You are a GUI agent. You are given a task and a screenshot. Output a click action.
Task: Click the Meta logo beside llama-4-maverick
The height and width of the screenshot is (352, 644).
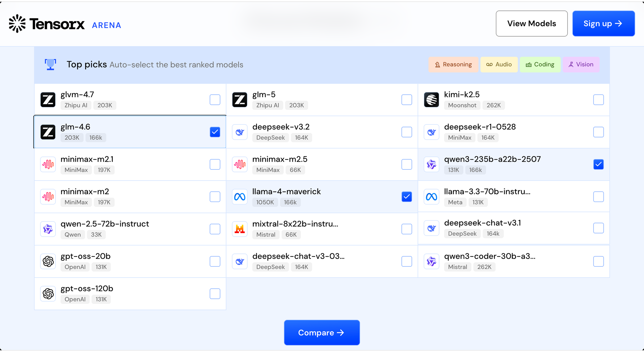[x=240, y=197]
